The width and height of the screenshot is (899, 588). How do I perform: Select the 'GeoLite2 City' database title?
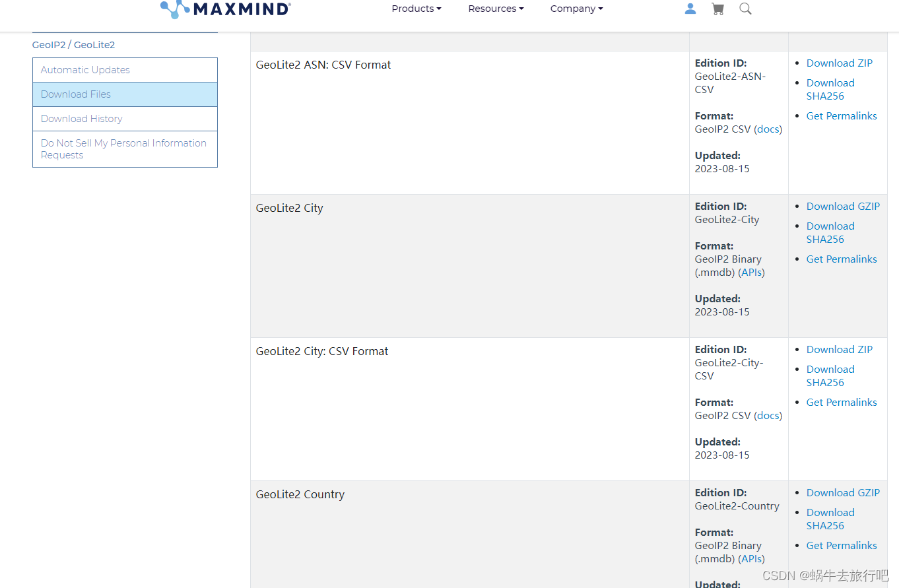point(290,208)
